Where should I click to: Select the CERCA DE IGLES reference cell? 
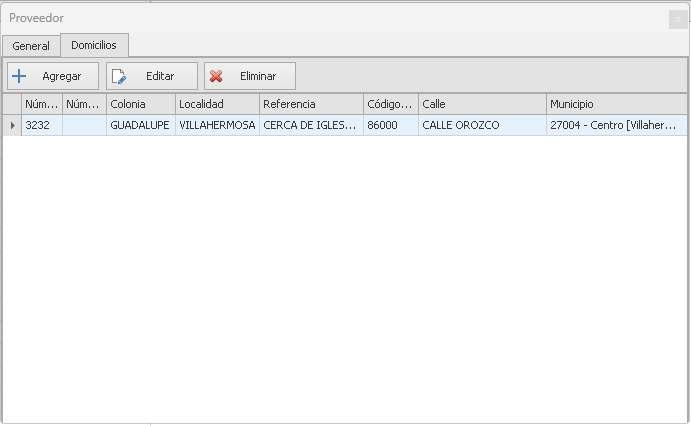310,126
